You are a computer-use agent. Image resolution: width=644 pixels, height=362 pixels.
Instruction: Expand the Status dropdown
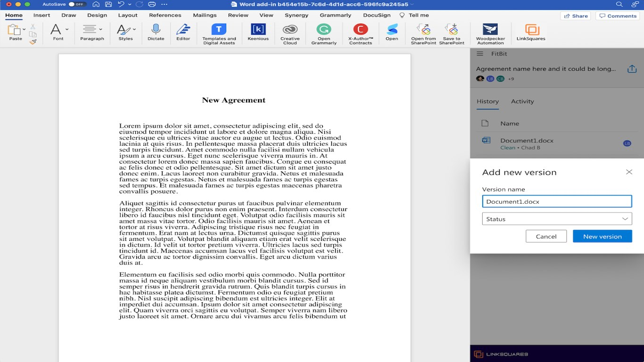pyautogui.click(x=557, y=219)
